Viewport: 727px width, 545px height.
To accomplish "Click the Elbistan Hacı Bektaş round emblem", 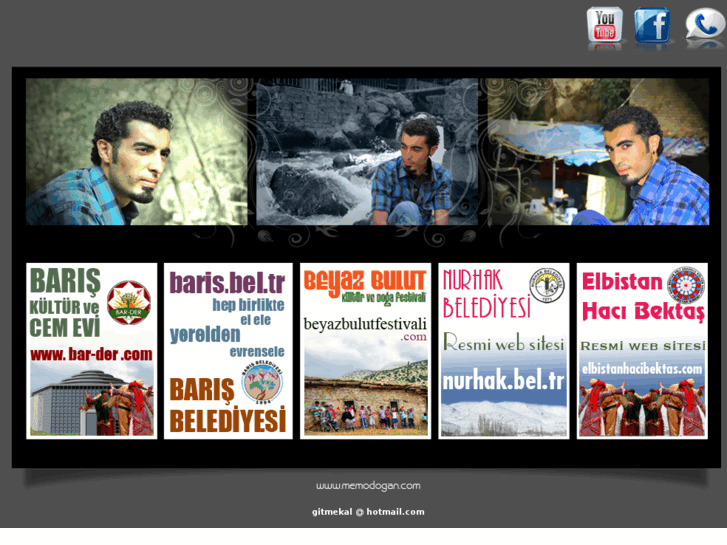I will (x=685, y=285).
